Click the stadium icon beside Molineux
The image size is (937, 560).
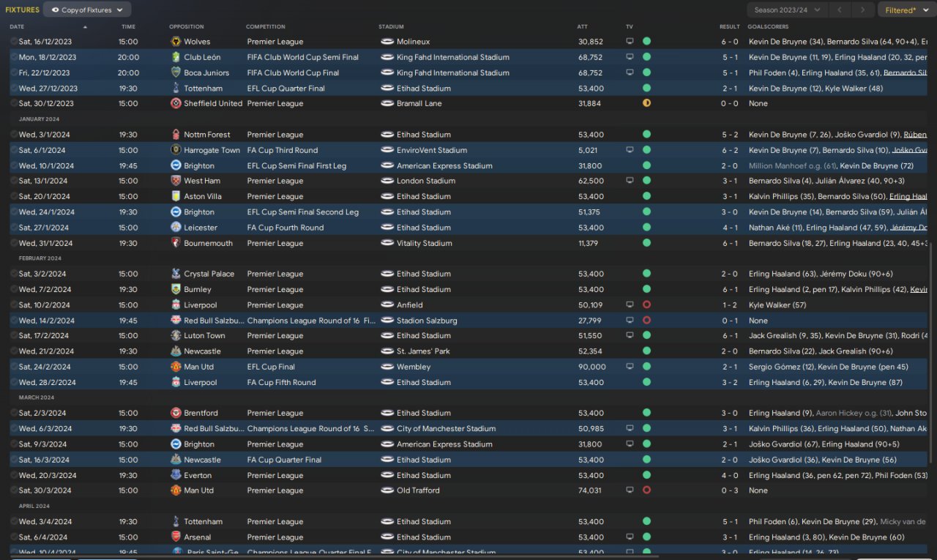[x=387, y=42]
